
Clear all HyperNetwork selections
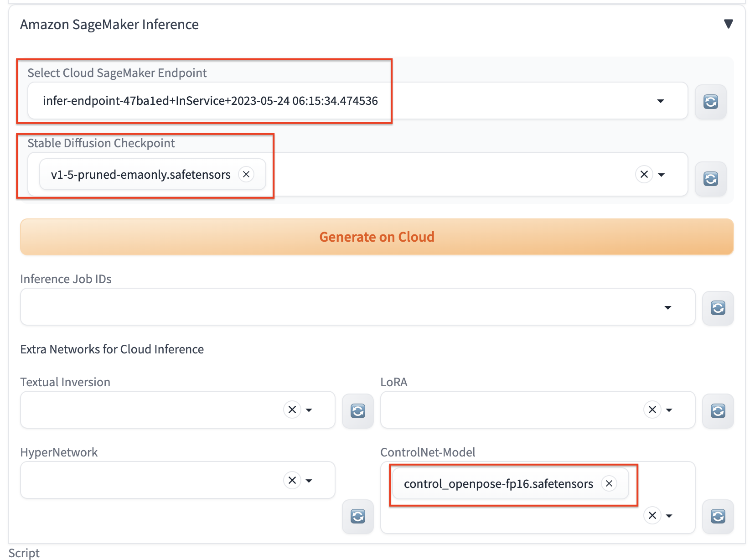(x=292, y=480)
